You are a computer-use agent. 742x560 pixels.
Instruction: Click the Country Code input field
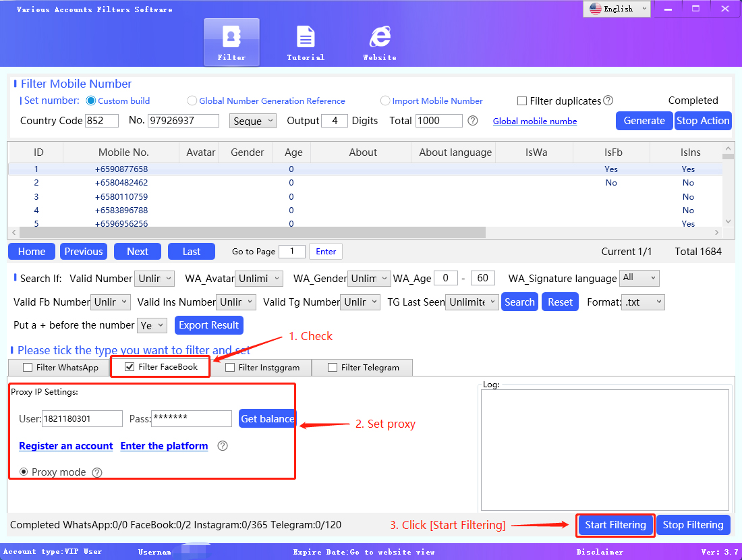(x=101, y=121)
